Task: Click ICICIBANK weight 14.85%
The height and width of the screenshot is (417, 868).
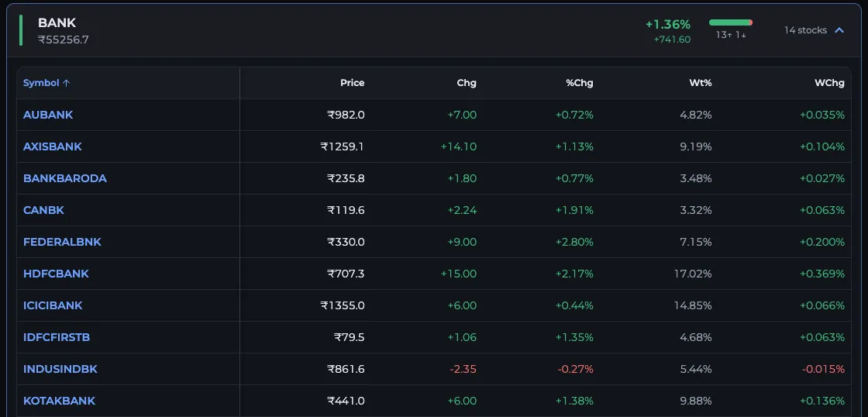Action: [x=694, y=305]
